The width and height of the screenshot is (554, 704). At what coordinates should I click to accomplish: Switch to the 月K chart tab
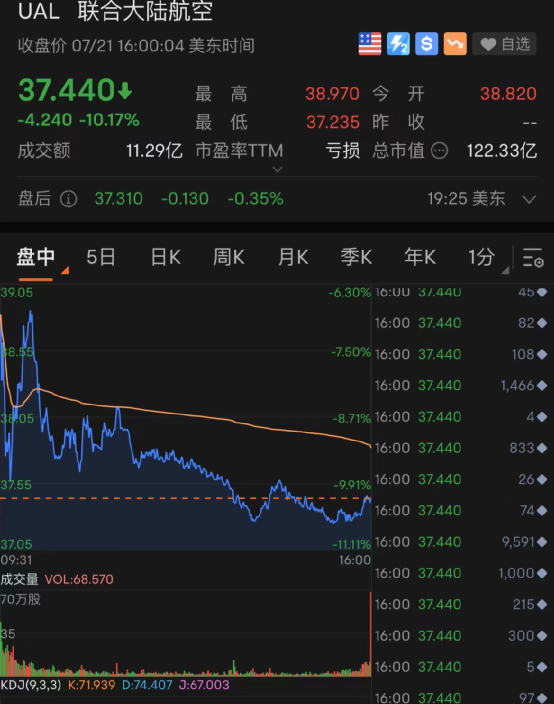[x=293, y=257]
